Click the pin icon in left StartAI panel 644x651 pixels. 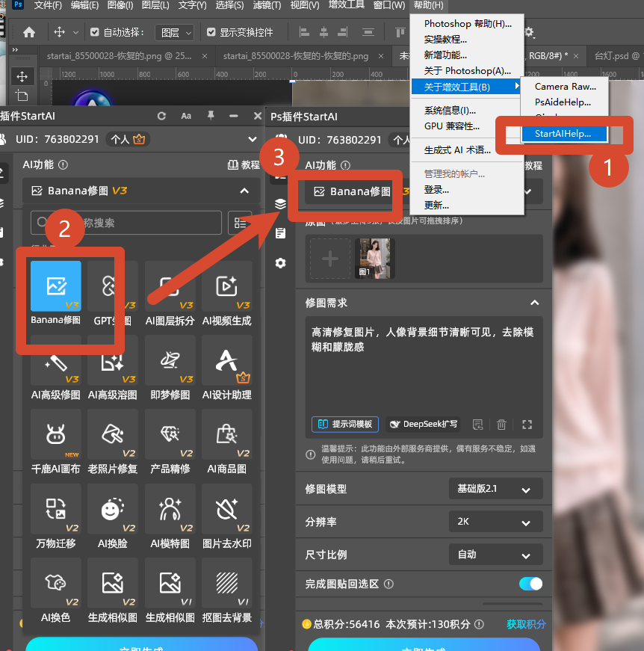pyautogui.click(x=211, y=116)
